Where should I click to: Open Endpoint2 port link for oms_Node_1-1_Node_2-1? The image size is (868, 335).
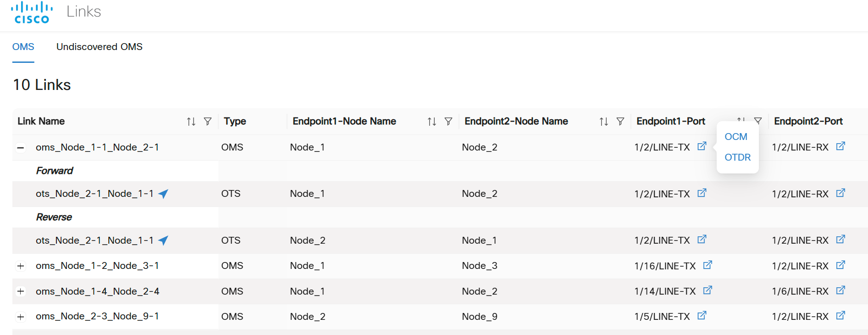click(x=840, y=146)
